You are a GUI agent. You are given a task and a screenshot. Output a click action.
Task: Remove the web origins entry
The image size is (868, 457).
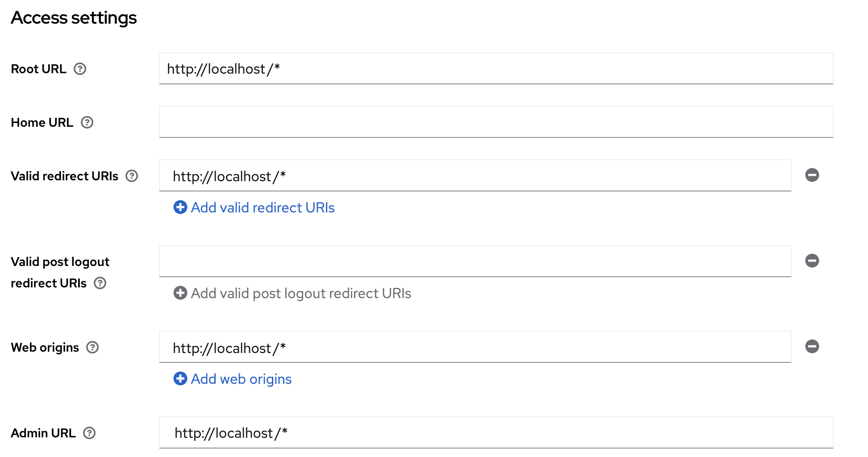tap(812, 346)
